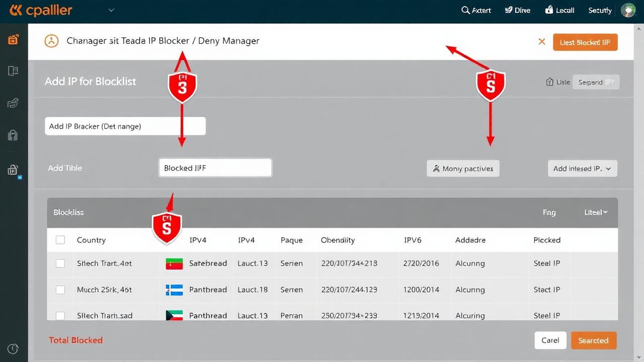Click the lock icon beside Lecall

549,10
